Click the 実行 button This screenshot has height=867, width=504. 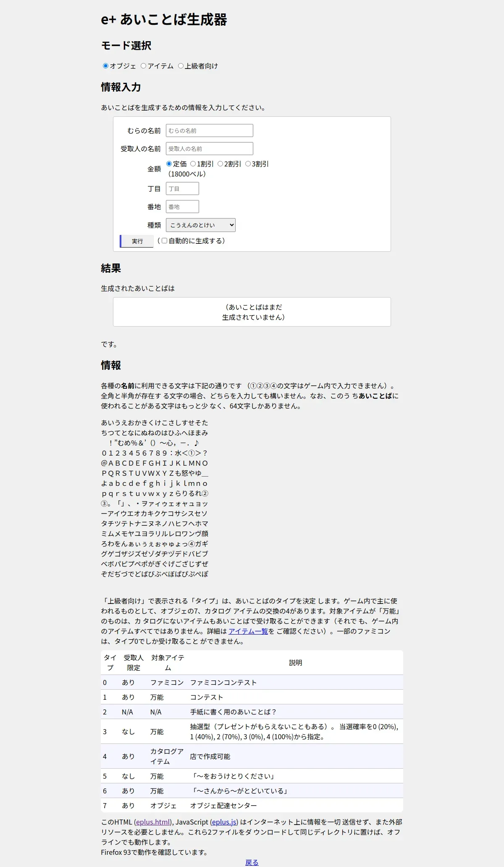(137, 241)
